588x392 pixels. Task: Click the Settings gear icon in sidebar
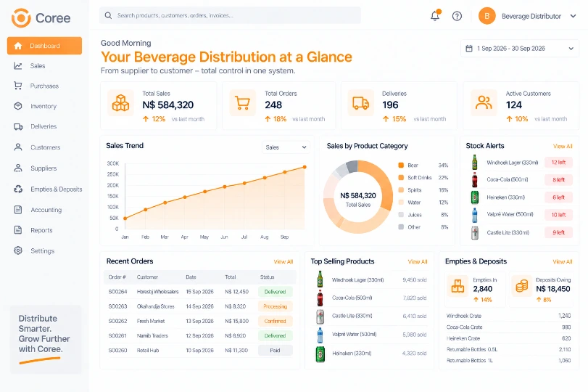tap(18, 250)
